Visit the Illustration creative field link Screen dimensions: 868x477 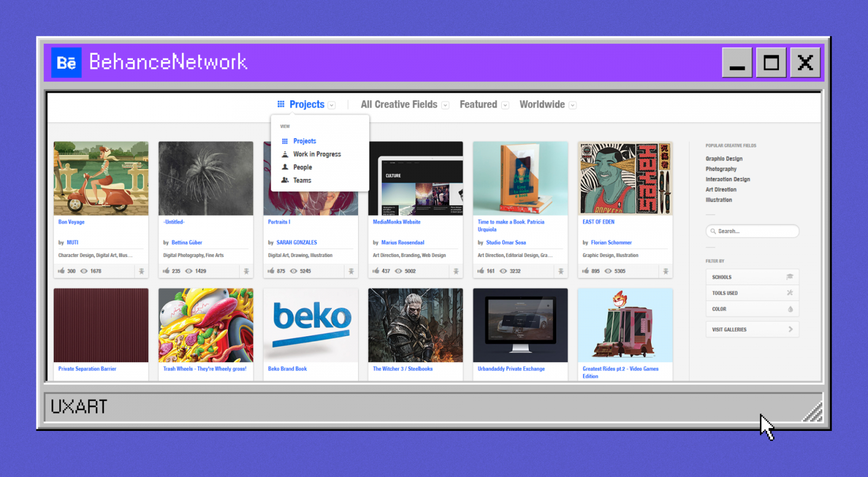(719, 200)
